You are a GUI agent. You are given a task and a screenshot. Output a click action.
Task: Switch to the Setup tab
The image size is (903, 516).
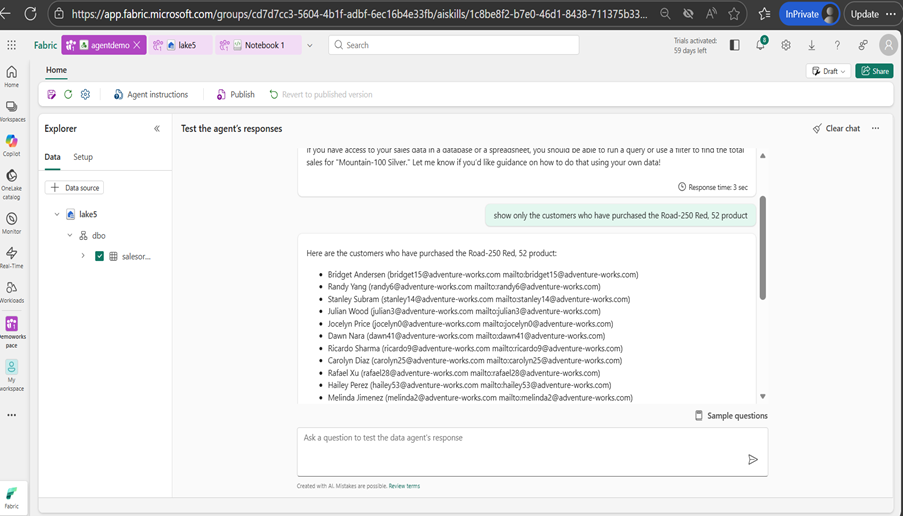pos(83,157)
